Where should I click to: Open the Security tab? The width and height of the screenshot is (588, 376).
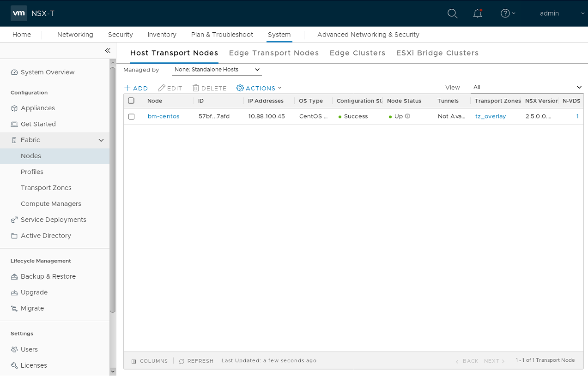pos(121,35)
